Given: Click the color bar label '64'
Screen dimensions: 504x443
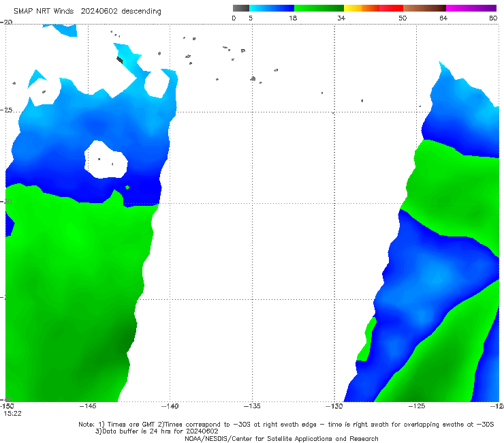Looking at the screenshot, I should pos(443,18).
